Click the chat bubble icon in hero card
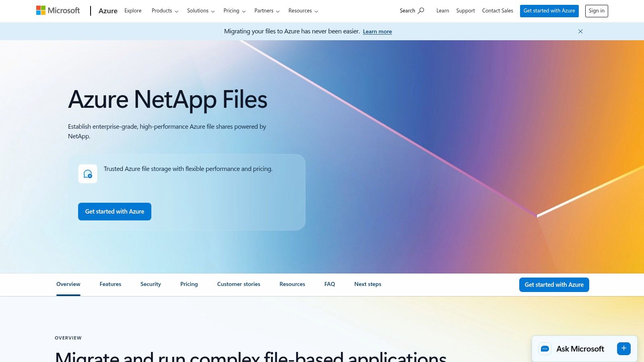 (88, 174)
